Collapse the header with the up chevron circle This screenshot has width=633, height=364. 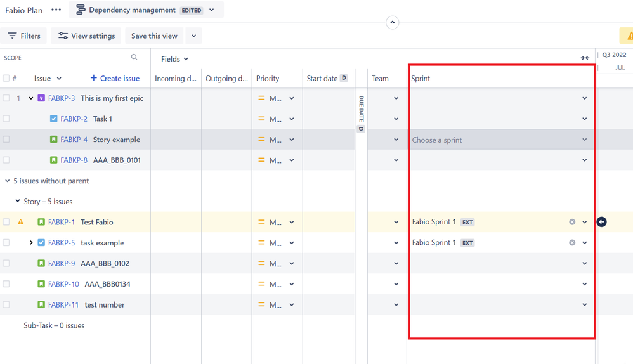click(393, 22)
